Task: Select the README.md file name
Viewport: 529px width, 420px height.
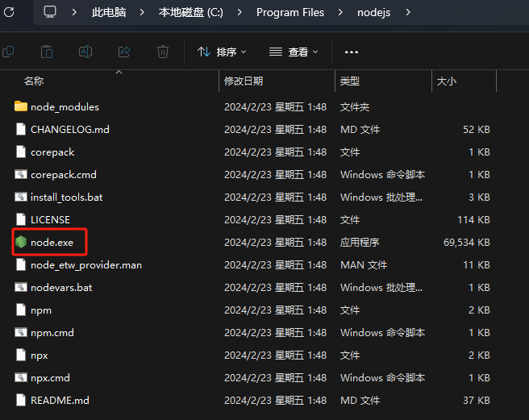Action: pos(60,401)
